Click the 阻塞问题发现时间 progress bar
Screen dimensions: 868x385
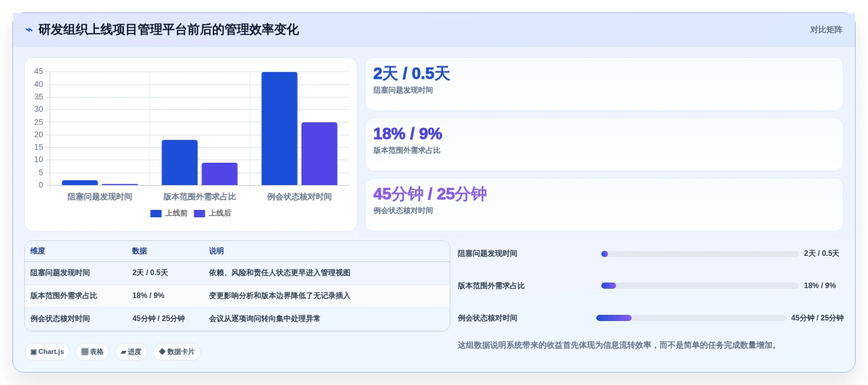700,254
